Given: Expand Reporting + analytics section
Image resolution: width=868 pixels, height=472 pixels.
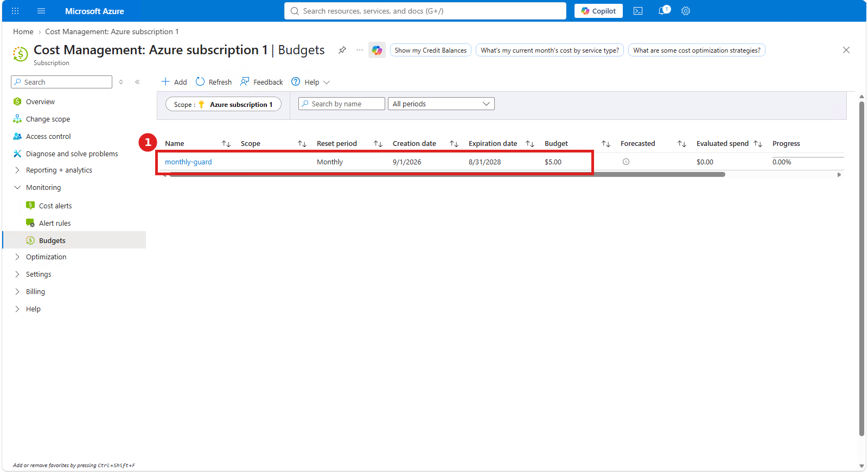Looking at the screenshot, I should [17, 170].
